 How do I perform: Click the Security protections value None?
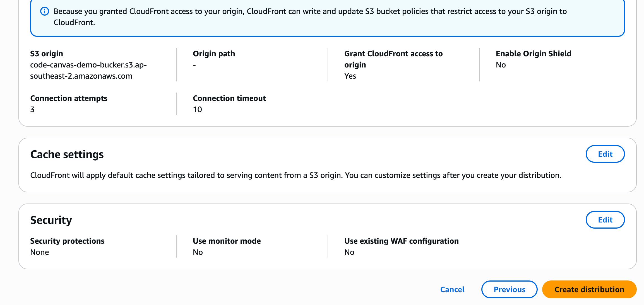40,252
